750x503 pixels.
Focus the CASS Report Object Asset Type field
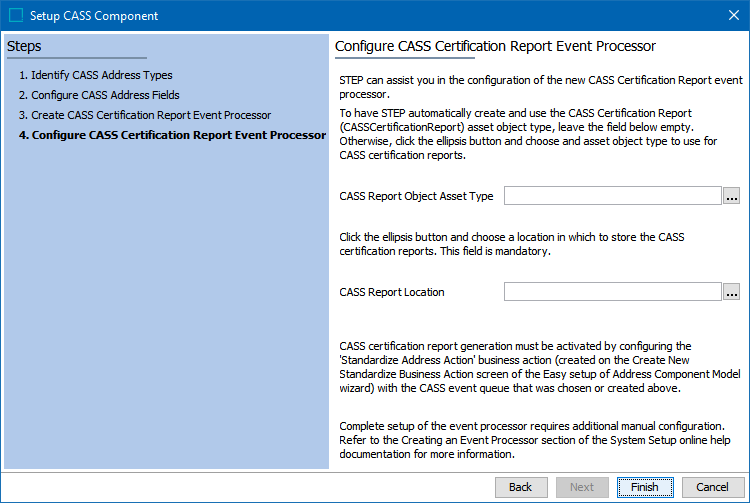coord(612,196)
